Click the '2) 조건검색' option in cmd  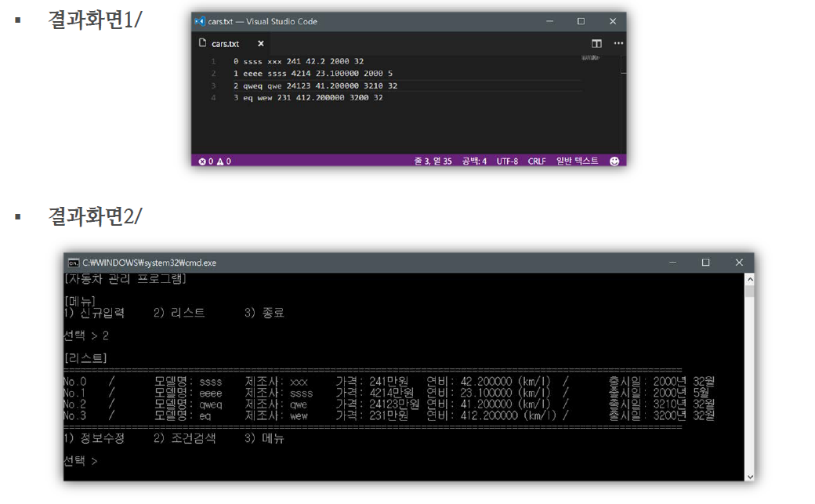click(184, 438)
